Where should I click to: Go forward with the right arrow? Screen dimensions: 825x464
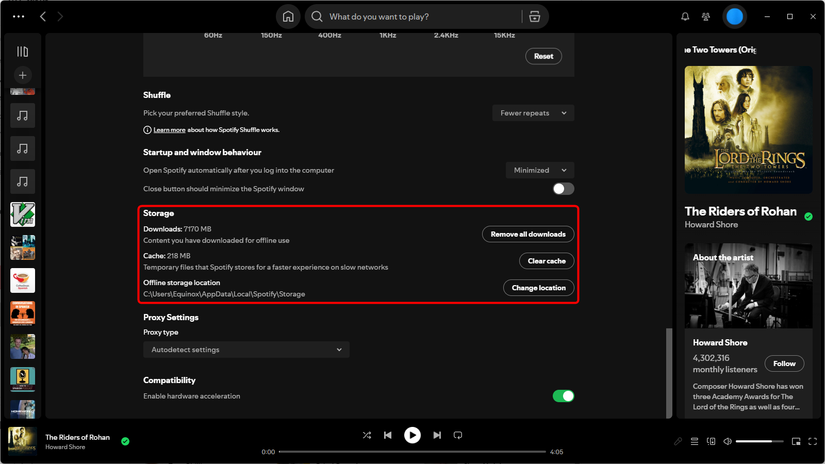click(x=60, y=17)
